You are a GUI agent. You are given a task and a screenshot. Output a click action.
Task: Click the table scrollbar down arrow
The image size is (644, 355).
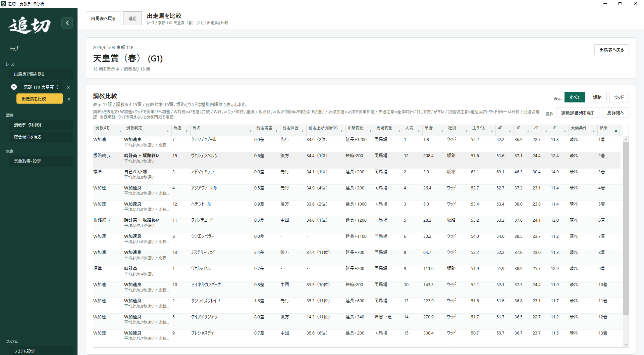click(626, 344)
